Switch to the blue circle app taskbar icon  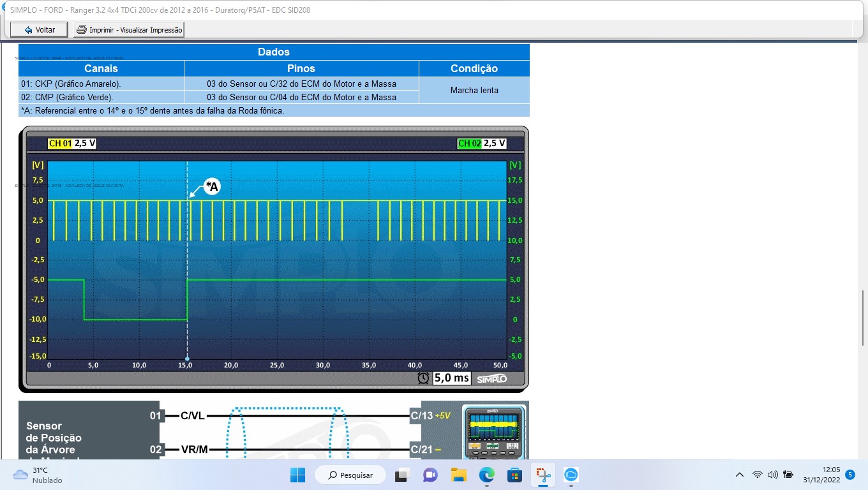[571, 475]
